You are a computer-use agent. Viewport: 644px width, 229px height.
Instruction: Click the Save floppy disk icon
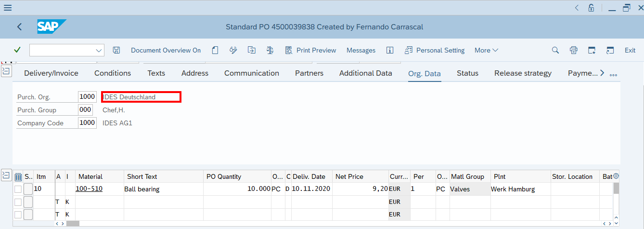point(116,50)
